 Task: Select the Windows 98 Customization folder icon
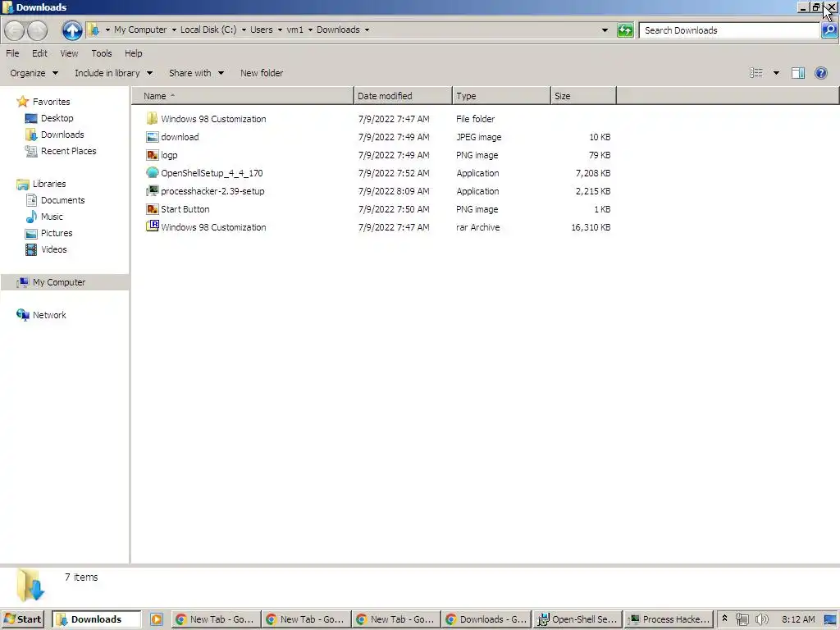[x=152, y=118]
